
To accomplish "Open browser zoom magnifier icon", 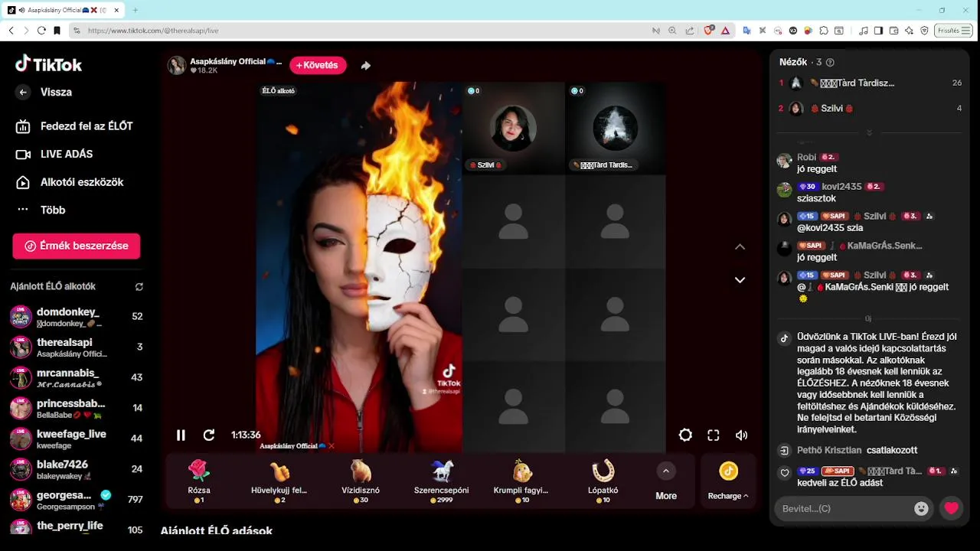I will click(672, 31).
